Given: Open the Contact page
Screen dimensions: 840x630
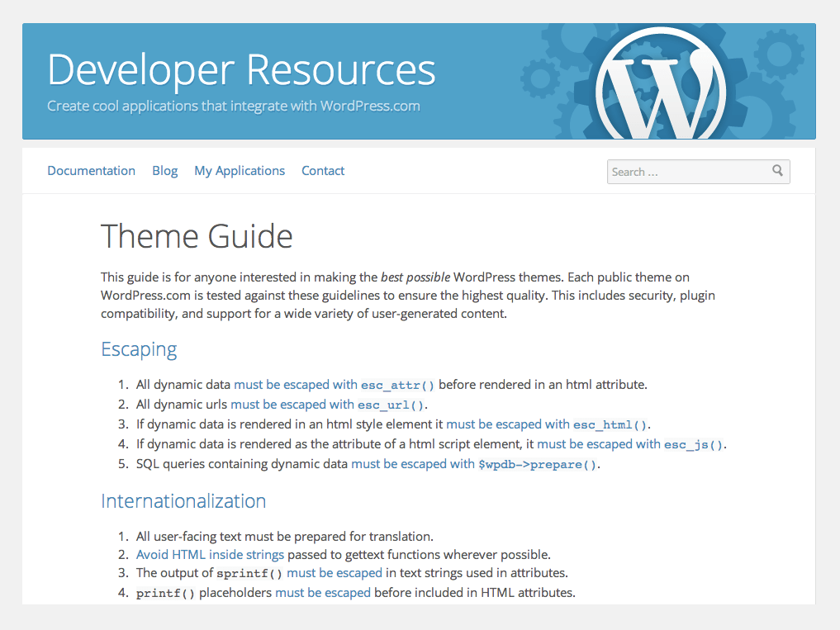Looking at the screenshot, I should pyautogui.click(x=322, y=170).
